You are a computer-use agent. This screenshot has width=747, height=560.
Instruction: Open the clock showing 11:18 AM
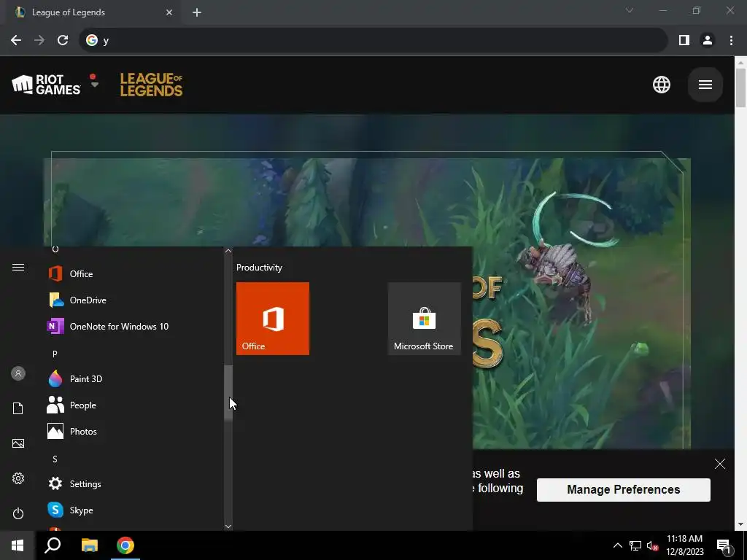point(684,545)
